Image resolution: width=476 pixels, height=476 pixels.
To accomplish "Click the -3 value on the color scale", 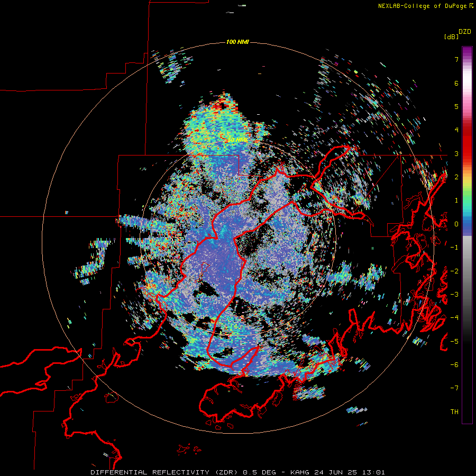I will (454, 295).
